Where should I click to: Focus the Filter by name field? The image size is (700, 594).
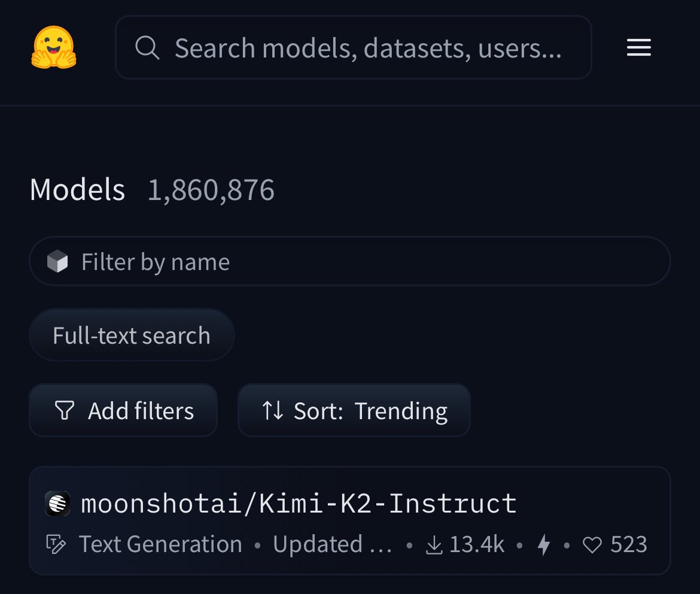coord(350,262)
